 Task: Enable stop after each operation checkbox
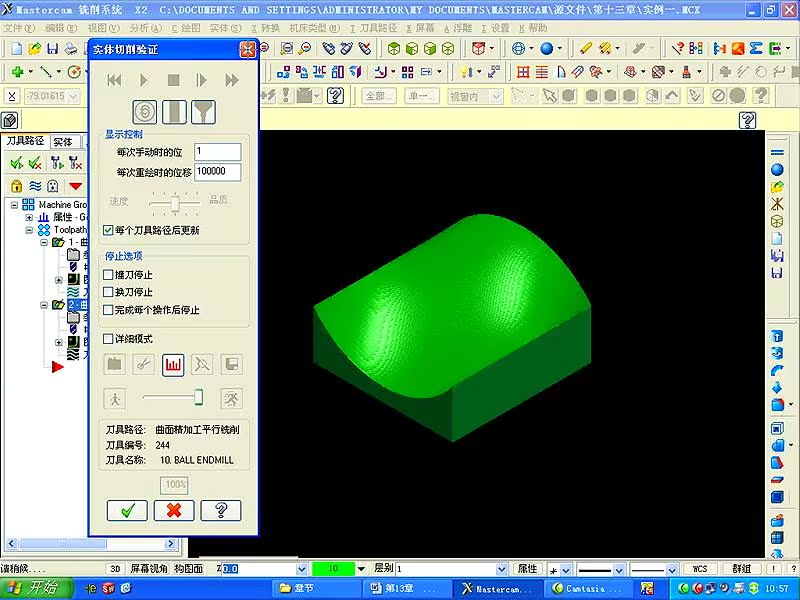[108, 310]
